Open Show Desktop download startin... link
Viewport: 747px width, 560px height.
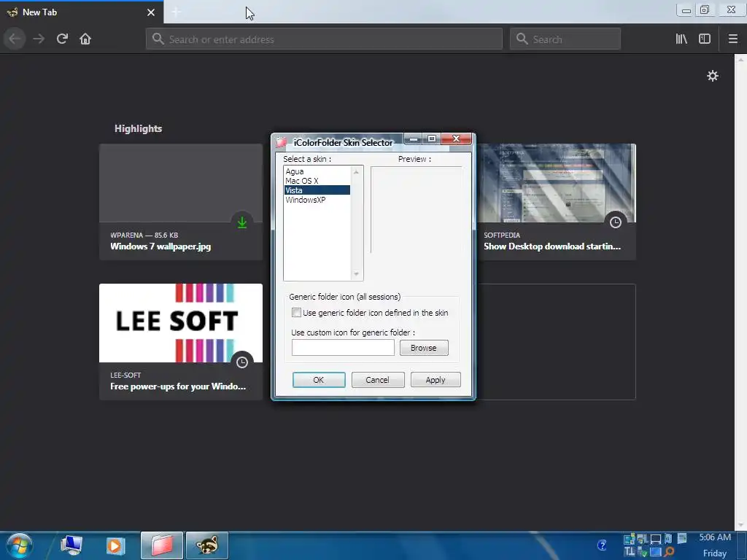[x=552, y=246]
